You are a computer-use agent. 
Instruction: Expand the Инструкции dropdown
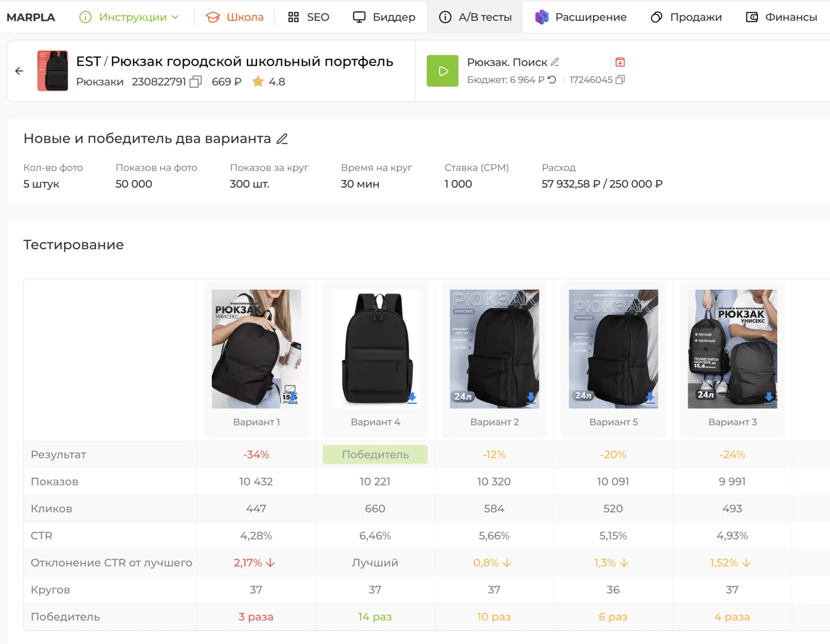[129, 17]
